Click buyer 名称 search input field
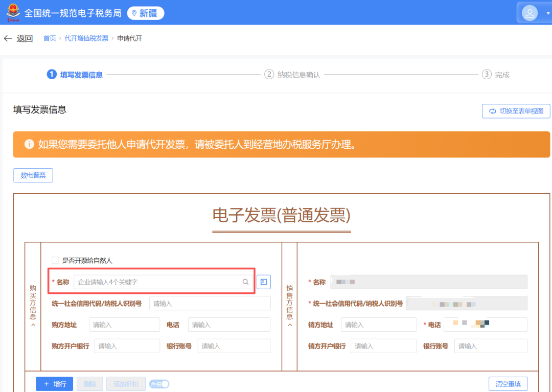552x392 pixels. pos(164,282)
